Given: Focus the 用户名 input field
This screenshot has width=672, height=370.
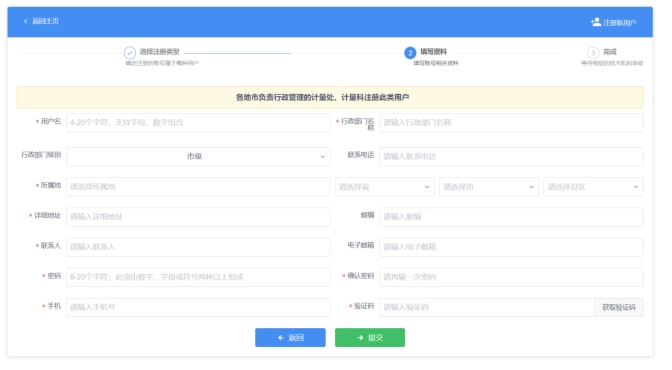Looking at the screenshot, I should point(198,123).
